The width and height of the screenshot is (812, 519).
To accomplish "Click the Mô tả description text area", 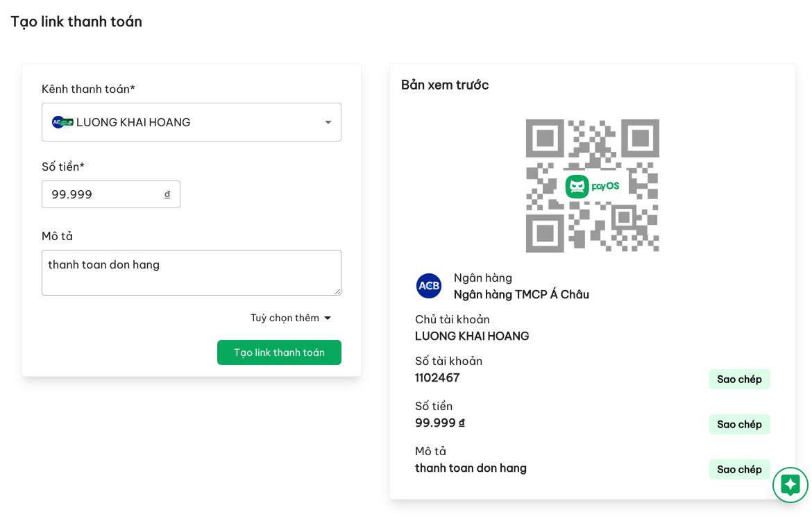I will coord(192,273).
